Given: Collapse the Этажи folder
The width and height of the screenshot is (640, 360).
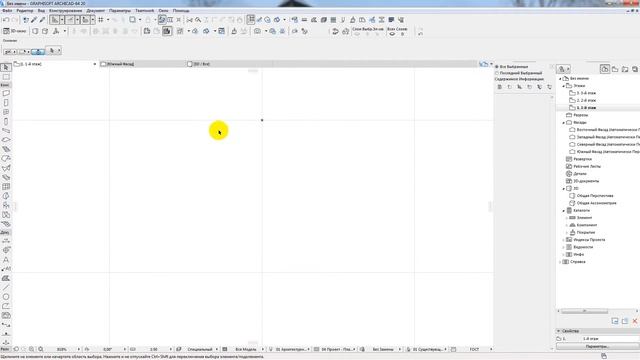Looking at the screenshot, I should (x=564, y=86).
